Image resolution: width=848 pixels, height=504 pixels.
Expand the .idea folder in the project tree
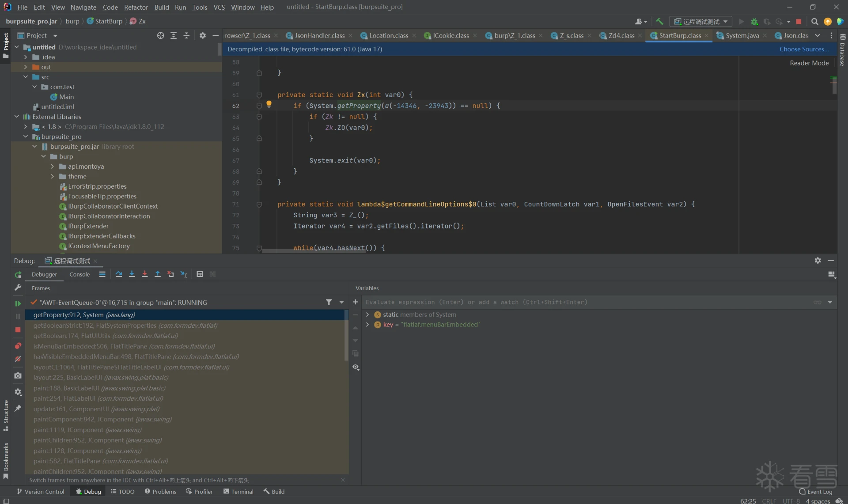[x=26, y=57]
